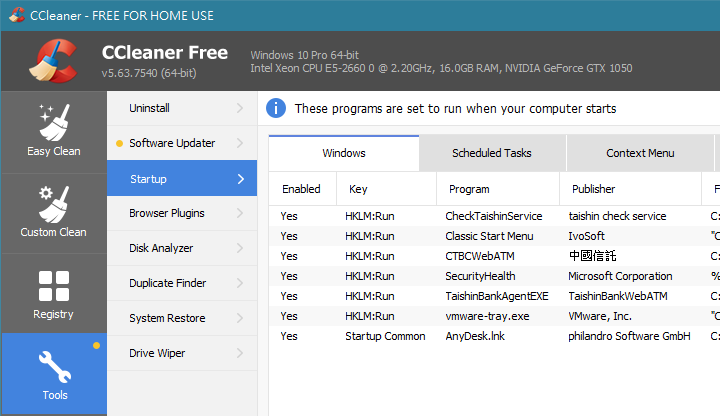Viewport: 720px width, 416px height.
Task: Open the Duplicate Finder tool
Action: click(x=182, y=283)
